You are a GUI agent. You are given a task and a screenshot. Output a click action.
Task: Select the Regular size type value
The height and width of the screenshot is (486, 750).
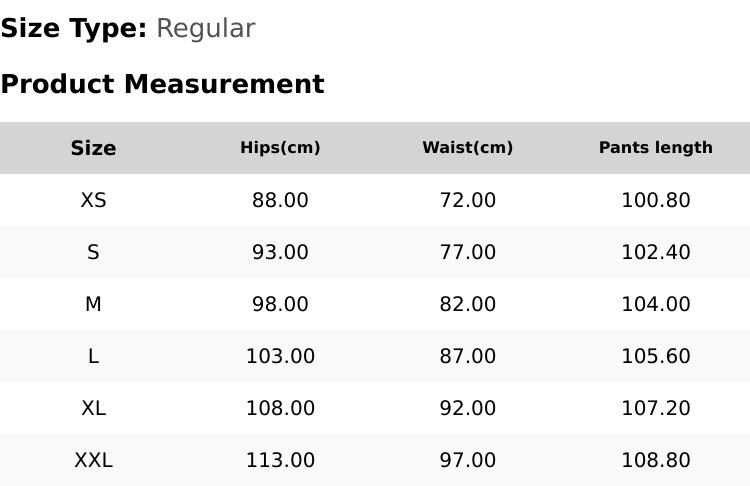pos(205,29)
